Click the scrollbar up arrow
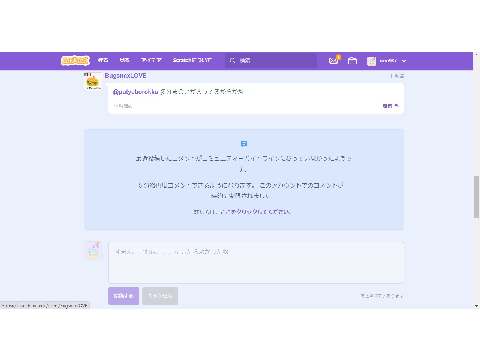This screenshot has height=360, width=480. 476,55
